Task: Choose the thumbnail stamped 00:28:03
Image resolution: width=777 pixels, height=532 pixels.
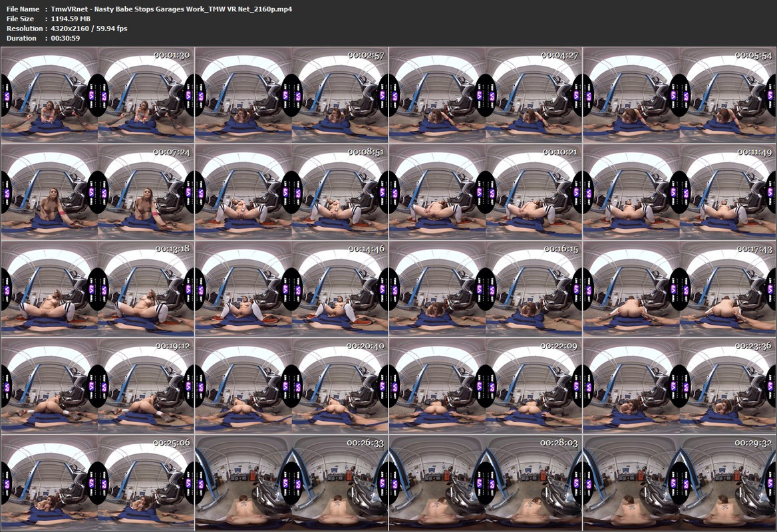Action: pyautogui.click(x=486, y=483)
